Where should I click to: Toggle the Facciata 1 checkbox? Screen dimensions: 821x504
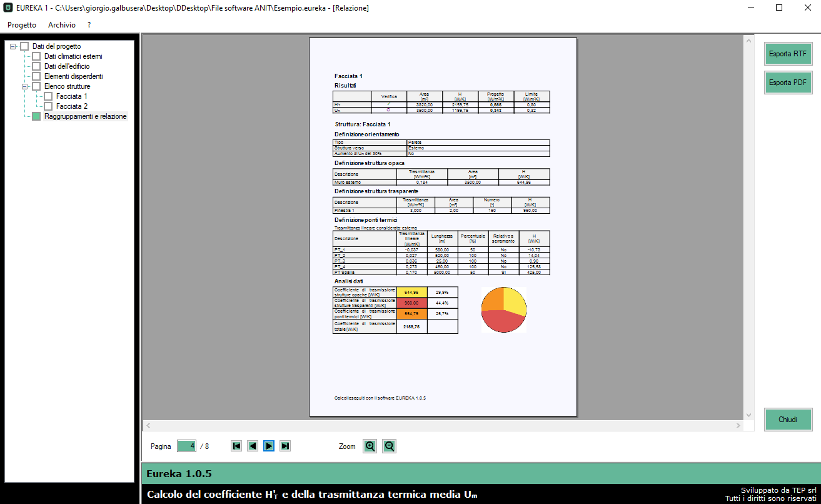pyautogui.click(x=48, y=96)
